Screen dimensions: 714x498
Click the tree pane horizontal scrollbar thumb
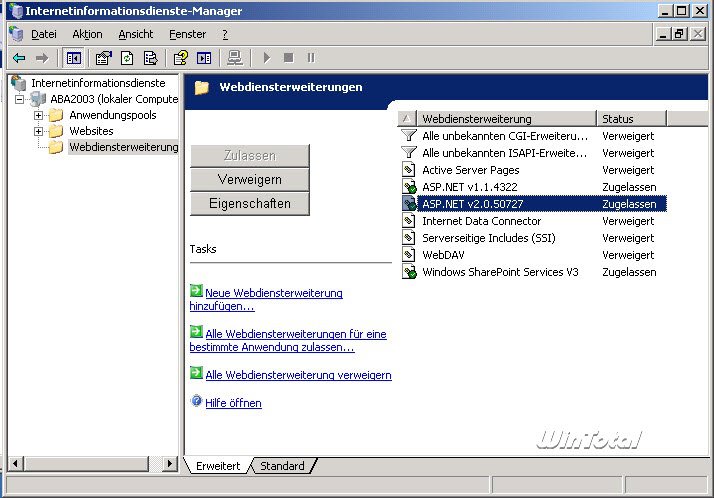[87, 464]
